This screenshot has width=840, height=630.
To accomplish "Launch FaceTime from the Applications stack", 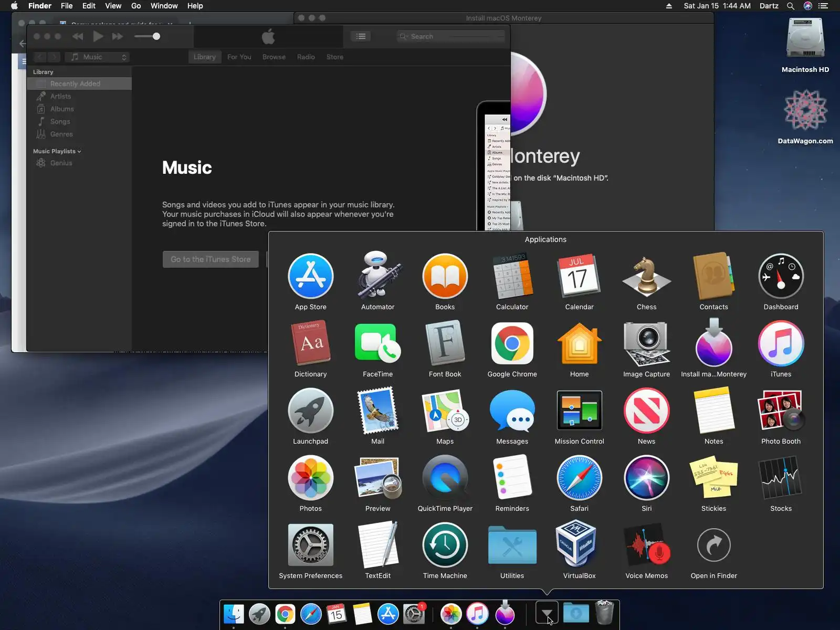I will coord(377,344).
